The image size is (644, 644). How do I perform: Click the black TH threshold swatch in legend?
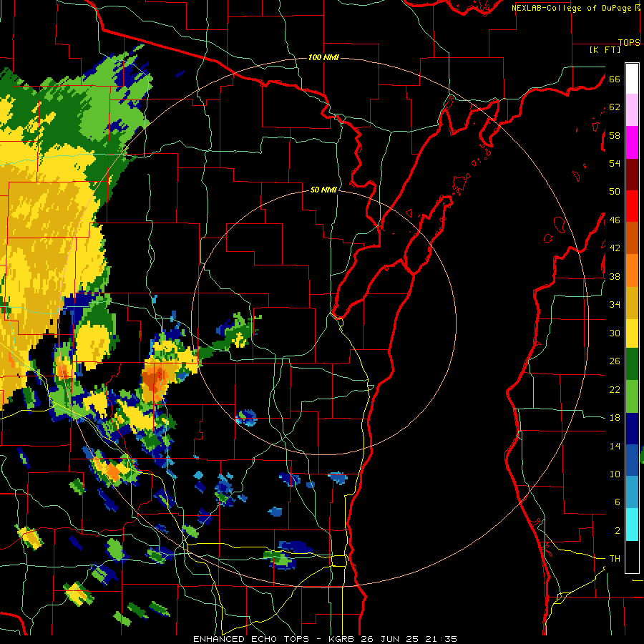(632, 557)
